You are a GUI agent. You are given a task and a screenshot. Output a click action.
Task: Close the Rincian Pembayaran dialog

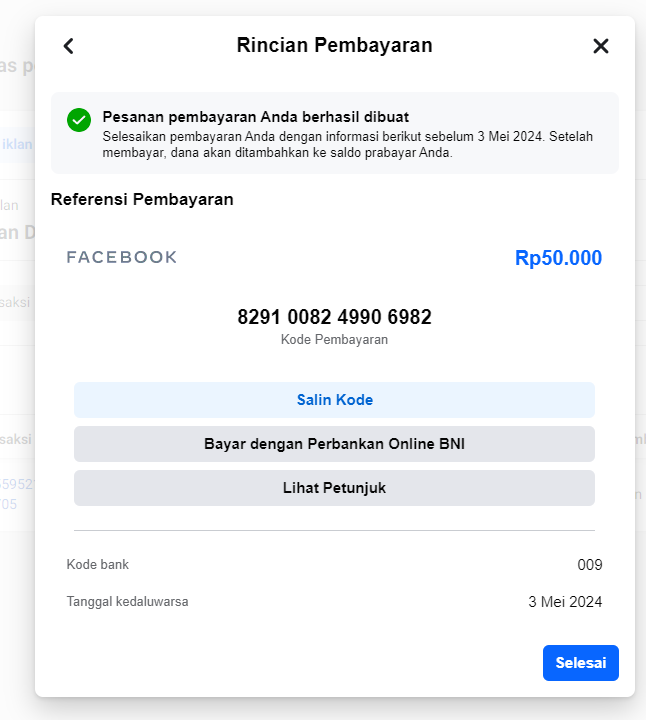tap(601, 46)
